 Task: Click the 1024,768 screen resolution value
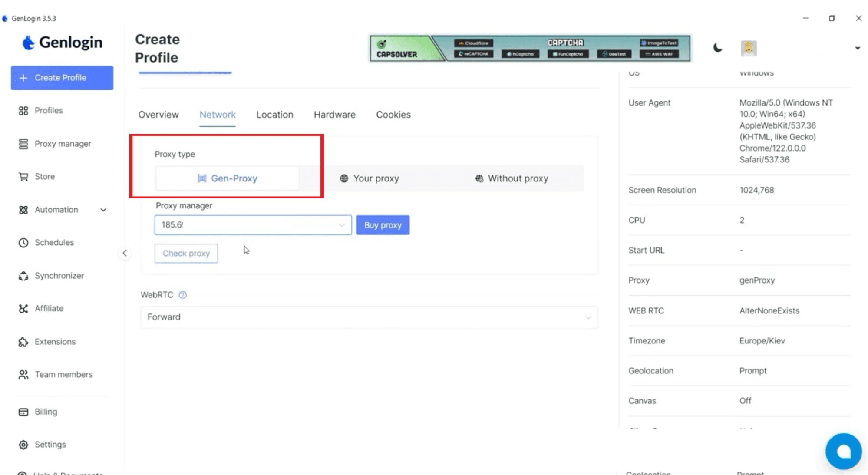[x=756, y=190]
